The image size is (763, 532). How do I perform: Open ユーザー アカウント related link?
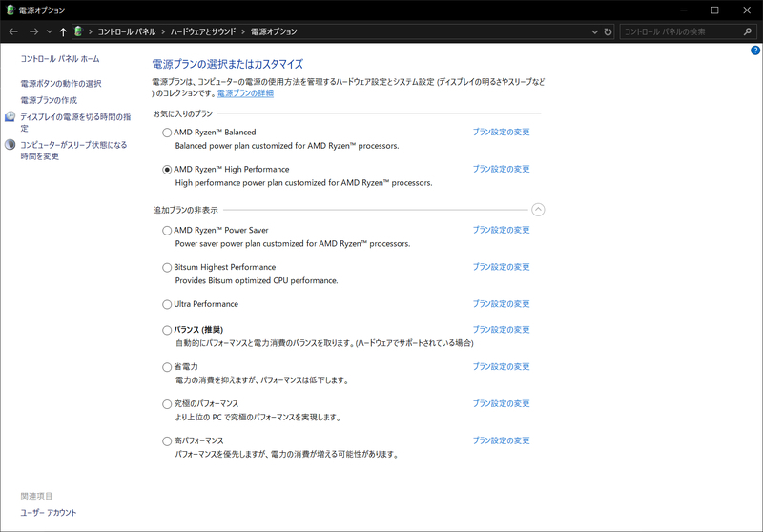(49, 513)
